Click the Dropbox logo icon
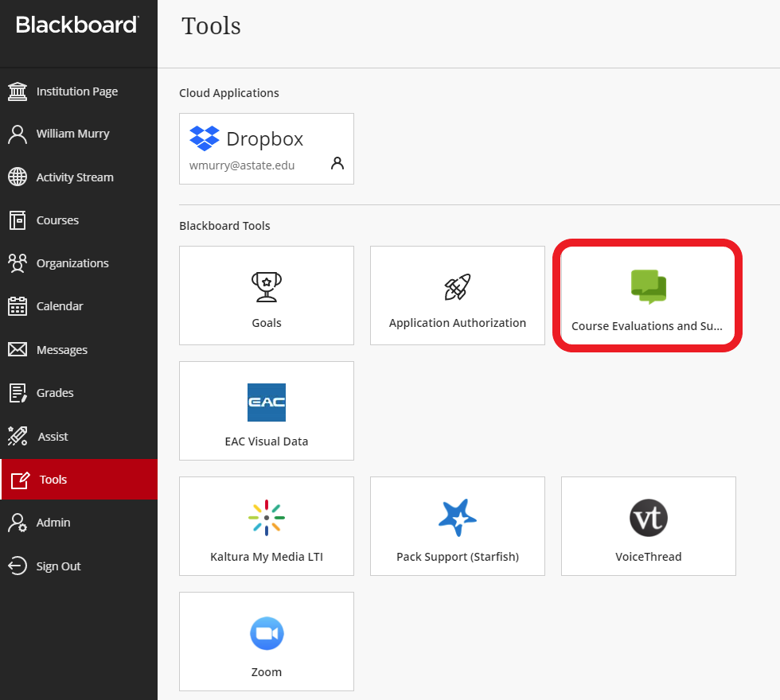Screen dimensions: 780x700 point(205,138)
